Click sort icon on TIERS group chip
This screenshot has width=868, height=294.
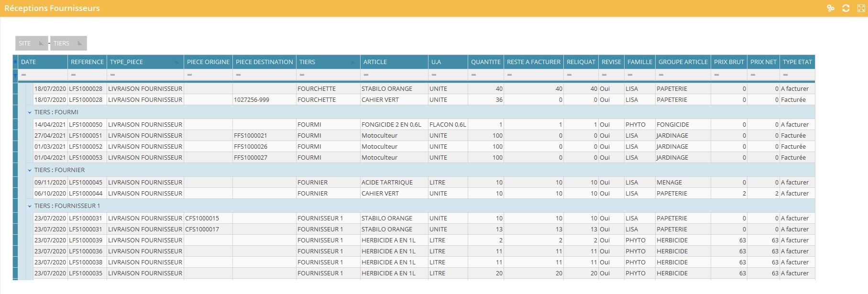79,44
